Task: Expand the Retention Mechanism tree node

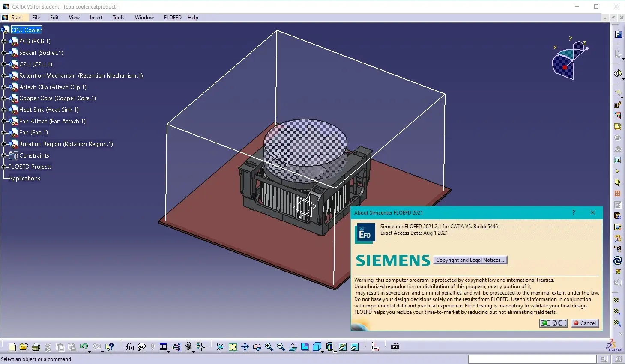Action: (x=4, y=75)
